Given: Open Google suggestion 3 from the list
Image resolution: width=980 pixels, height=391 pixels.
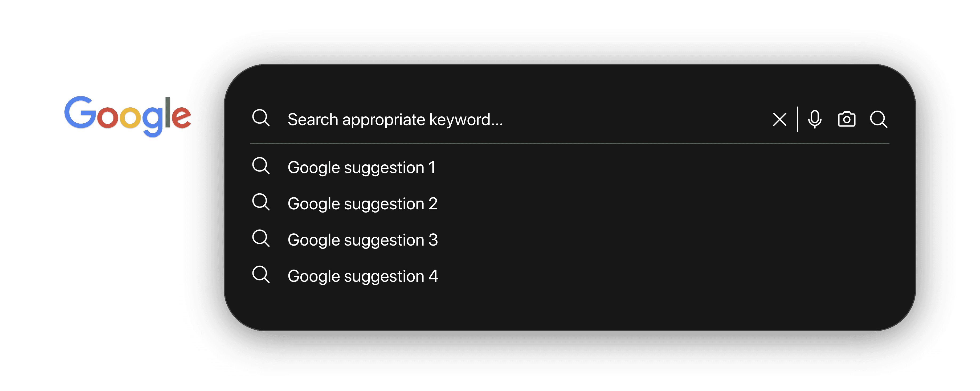Looking at the screenshot, I should click(362, 239).
